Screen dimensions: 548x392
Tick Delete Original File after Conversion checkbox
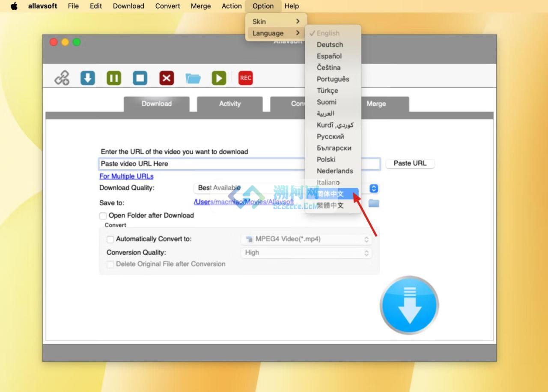point(110,264)
